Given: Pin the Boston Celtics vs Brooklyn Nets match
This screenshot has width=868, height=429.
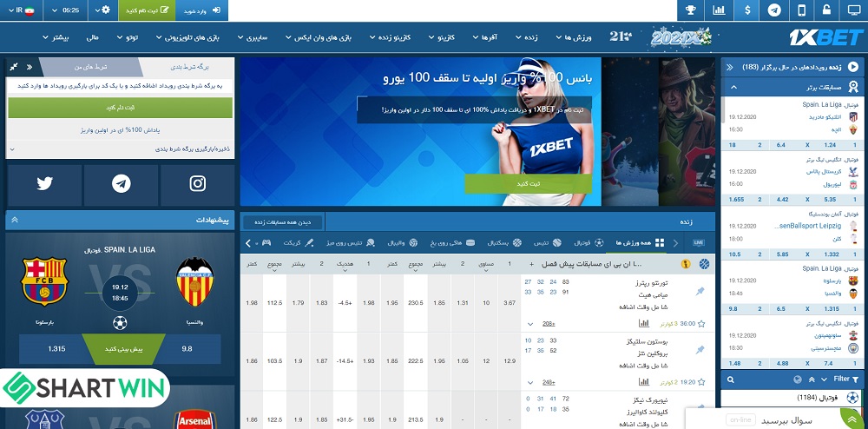Looking at the screenshot, I should pyautogui.click(x=700, y=349).
